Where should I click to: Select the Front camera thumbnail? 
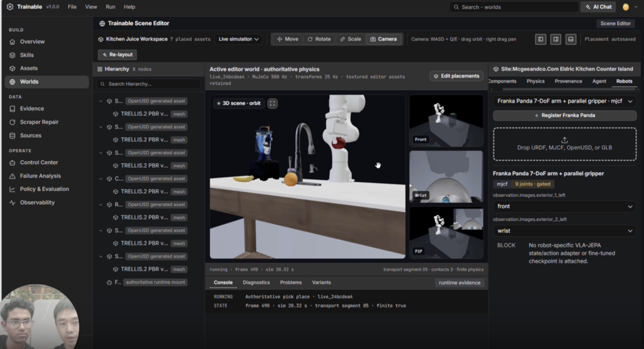[446, 121]
